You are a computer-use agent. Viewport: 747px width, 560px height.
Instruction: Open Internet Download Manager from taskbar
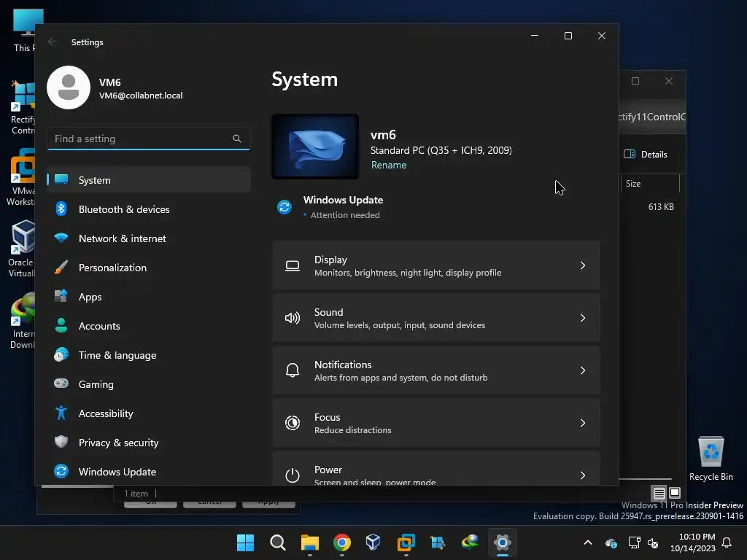471,542
